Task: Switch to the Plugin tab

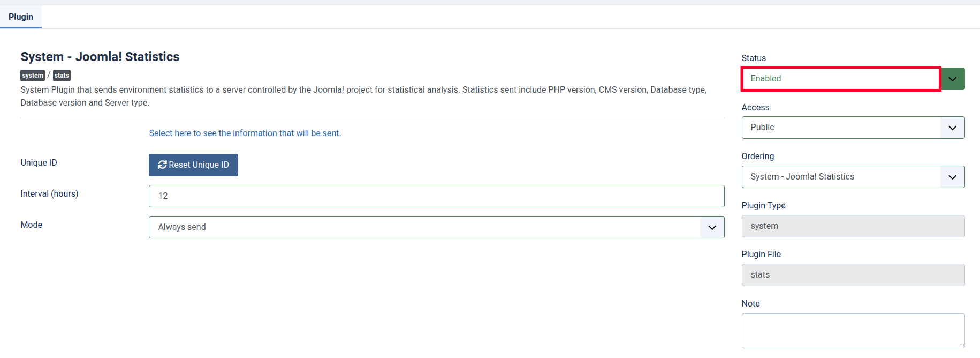Action: 21,17
